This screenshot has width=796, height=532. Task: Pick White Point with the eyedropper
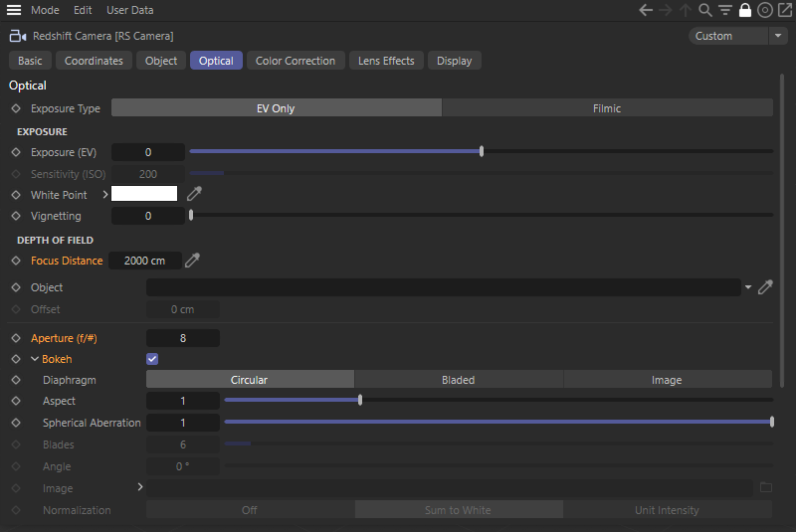click(194, 194)
